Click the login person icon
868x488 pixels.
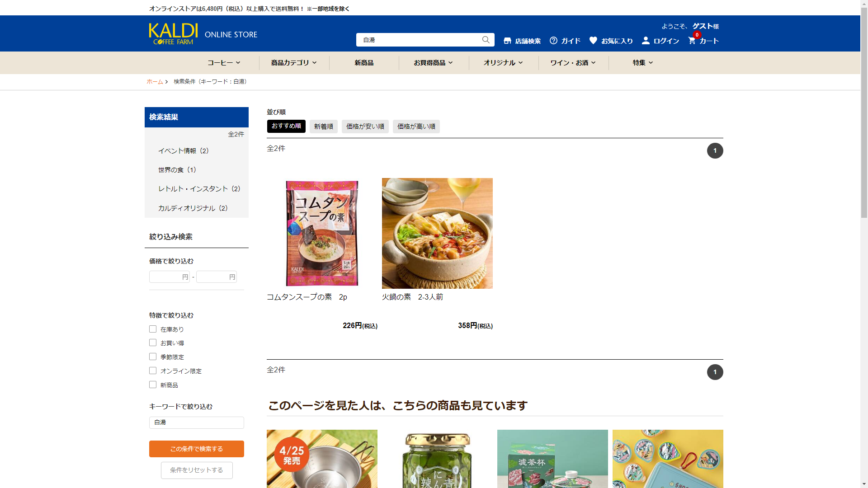tap(646, 40)
